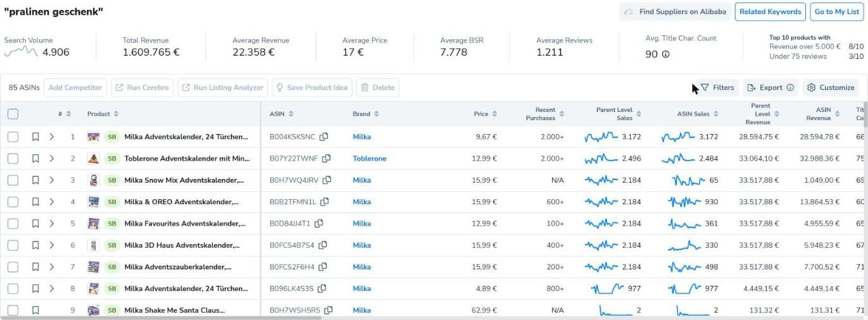Tick checkbox for row 1 Milka Adventskalender
868x320 pixels.
point(13,137)
